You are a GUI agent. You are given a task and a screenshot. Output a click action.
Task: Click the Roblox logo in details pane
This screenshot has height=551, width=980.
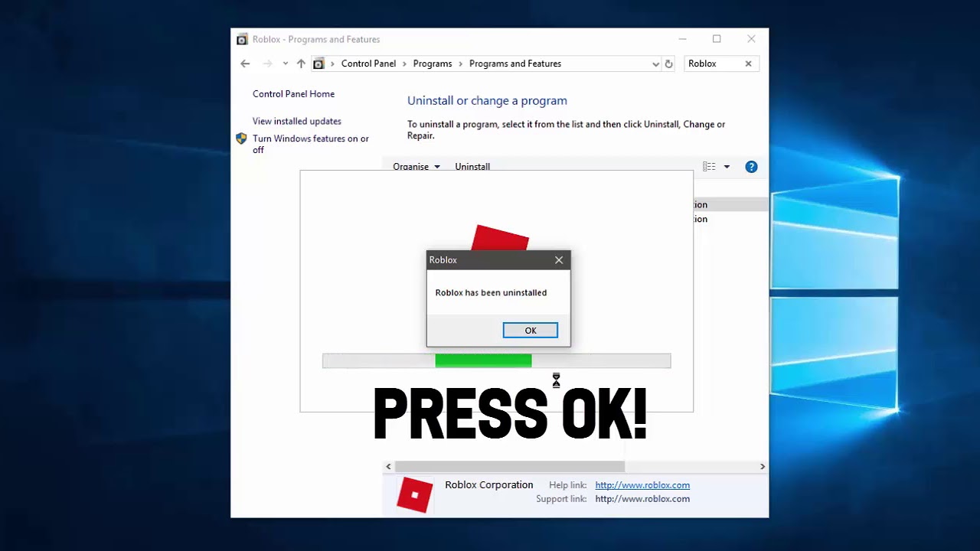coord(415,494)
